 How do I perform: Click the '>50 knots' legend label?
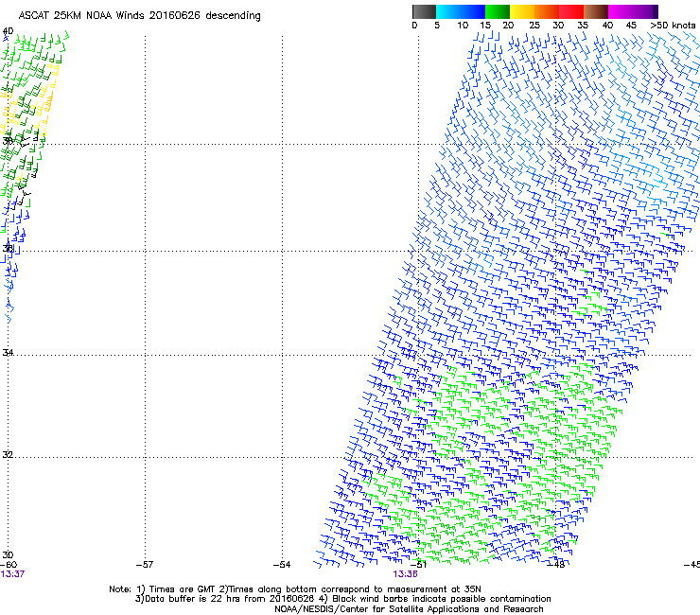tap(673, 26)
